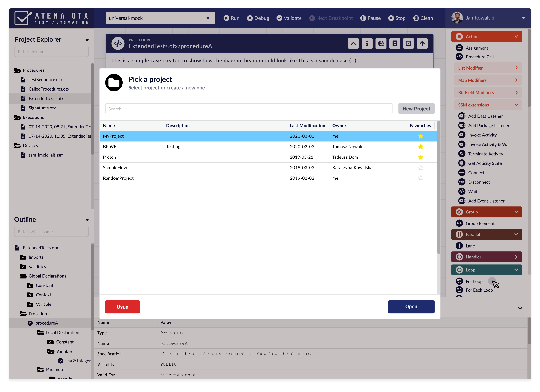Click the document check icon in the header
The image size is (540, 392).
[395, 44]
